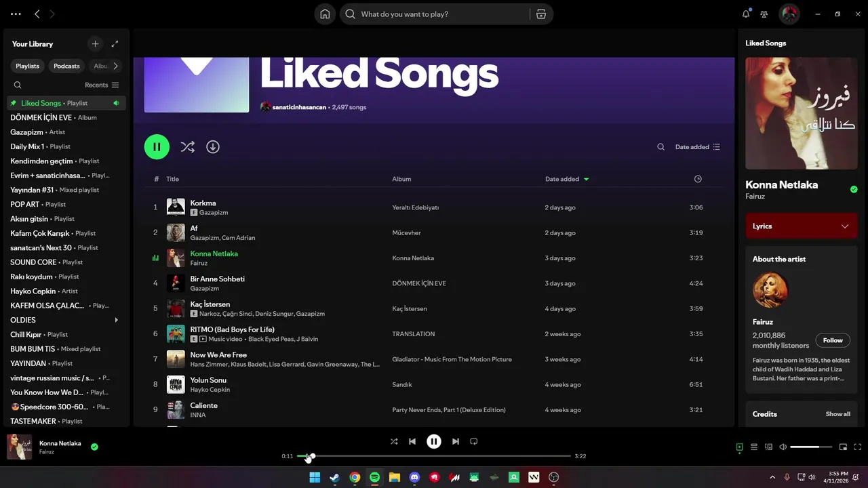Search within Liked Songs magnifier icon
Viewport: 868px width, 488px height.
coord(660,147)
